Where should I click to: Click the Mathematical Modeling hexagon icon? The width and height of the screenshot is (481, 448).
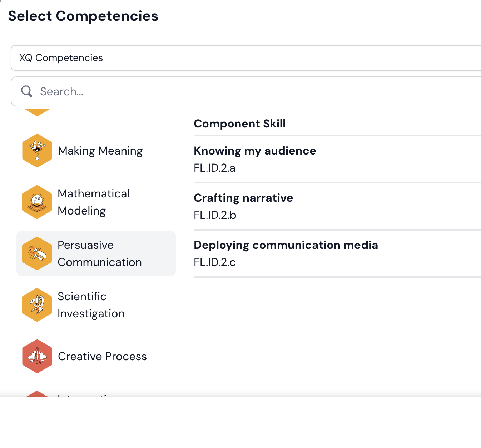[x=37, y=202]
